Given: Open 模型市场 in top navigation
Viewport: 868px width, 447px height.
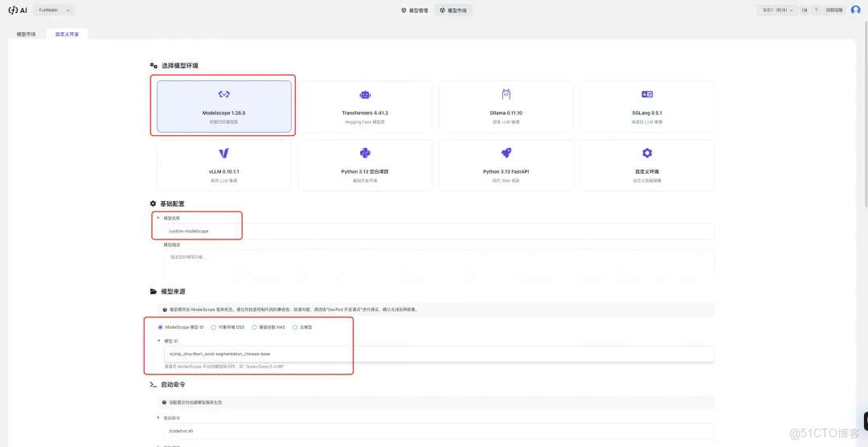Looking at the screenshot, I should point(453,10).
